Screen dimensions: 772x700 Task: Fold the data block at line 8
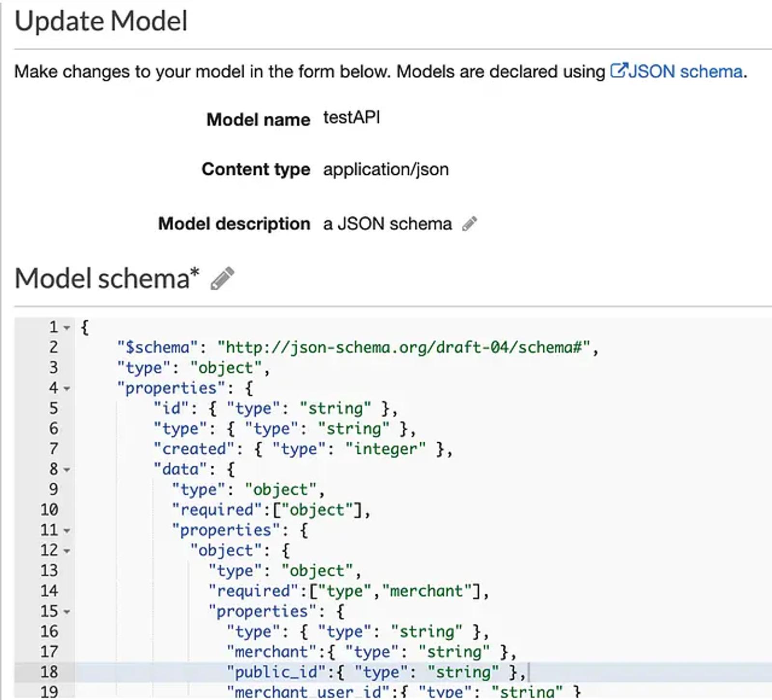67,470
